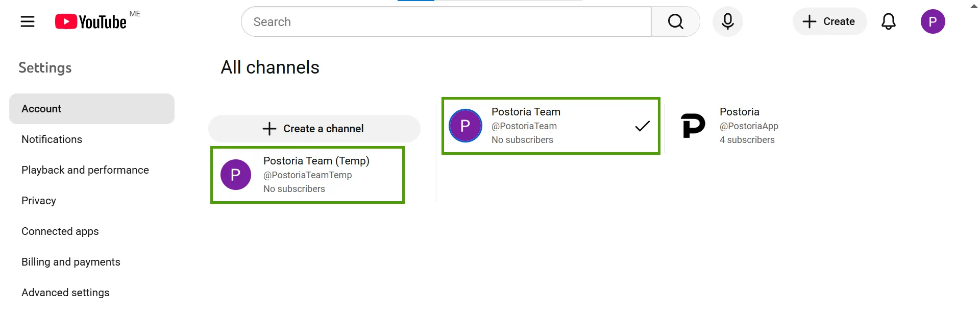Viewport: 980px width, 311px height.
Task: Click the Postoria Team channel avatar
Action: tap(465, 126)
